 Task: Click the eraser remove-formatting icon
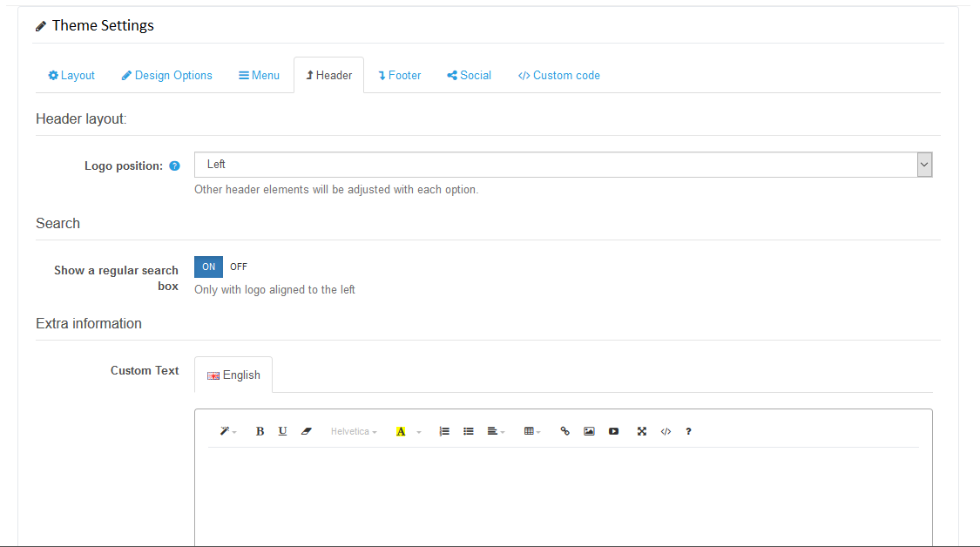tap(306, 431)
